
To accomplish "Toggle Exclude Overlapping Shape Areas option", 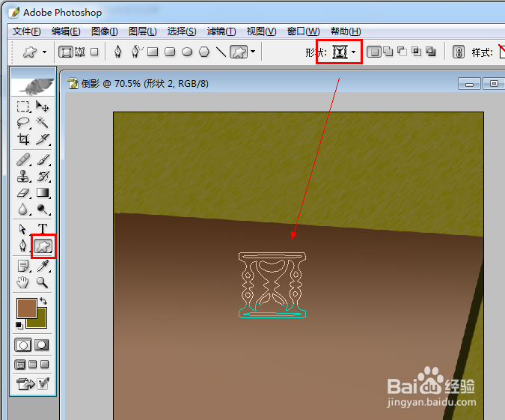I will click(431, 52).
